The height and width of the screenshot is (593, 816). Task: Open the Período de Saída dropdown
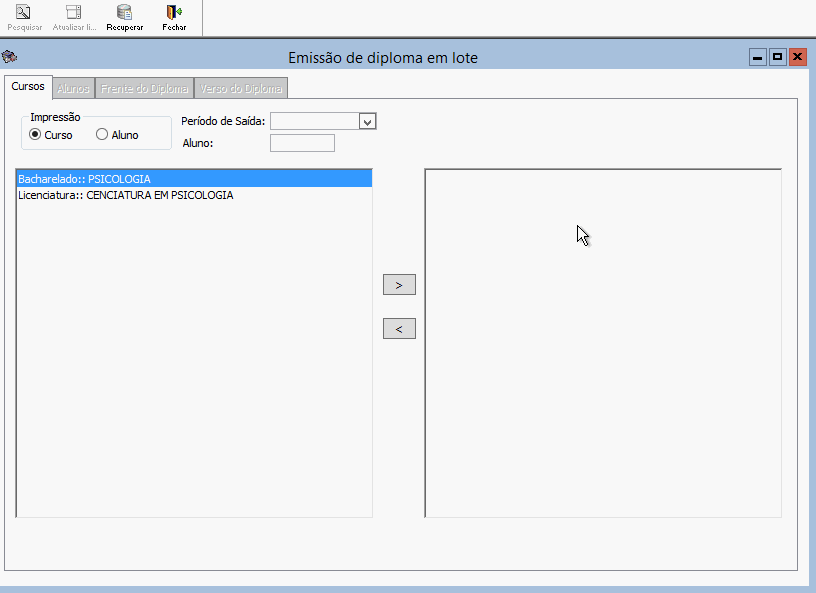tap(367, 121)
